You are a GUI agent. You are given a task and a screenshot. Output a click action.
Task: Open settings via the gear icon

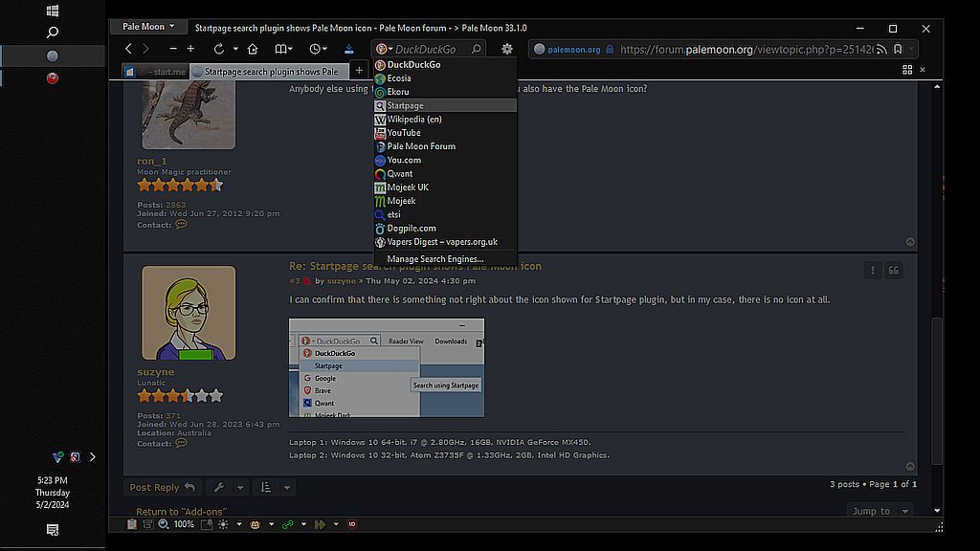507,49
